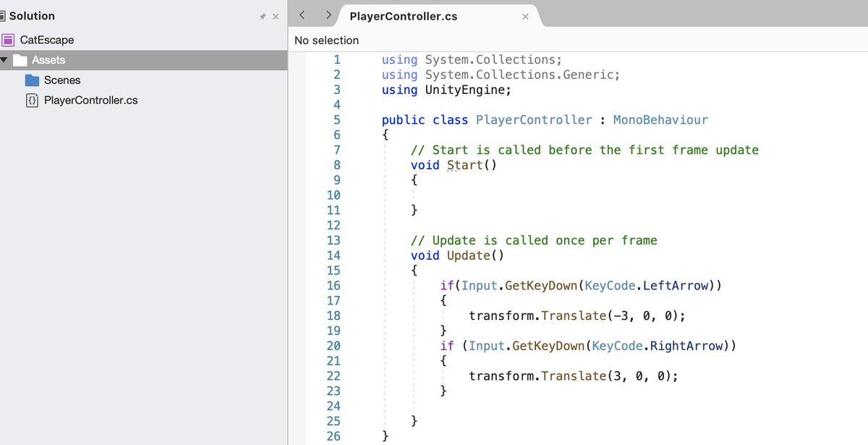The width and height of the screenshot is (868, 445).
Task: Click line number 1 in gutter
Action: click(336, 59)
